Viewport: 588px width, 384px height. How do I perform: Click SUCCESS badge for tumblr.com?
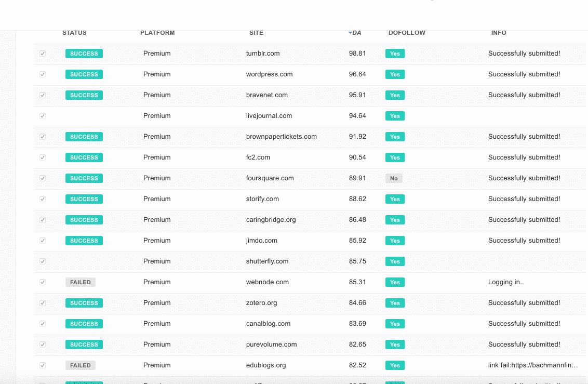coord(84,54)
